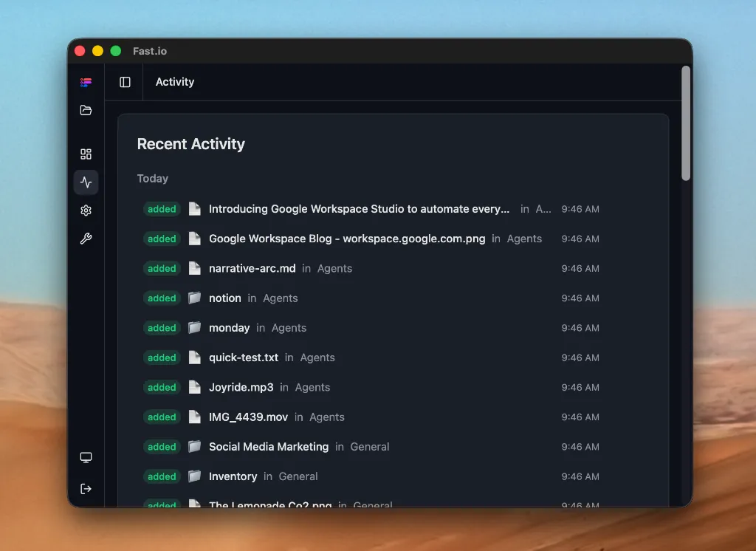Click the folder icon beside notion
Viewport: 756px width, 551px height.
pos(194,298)
